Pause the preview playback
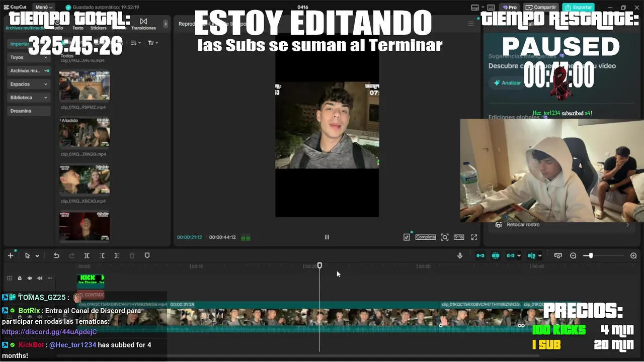644x362 pixels. [x=327, y=237]
